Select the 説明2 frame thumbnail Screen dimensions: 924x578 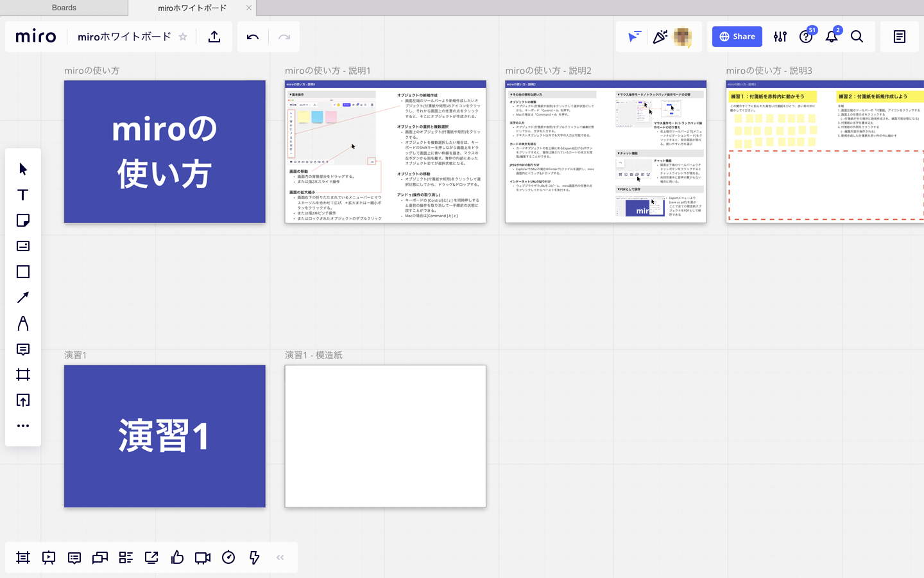click(x=606, y=152)
